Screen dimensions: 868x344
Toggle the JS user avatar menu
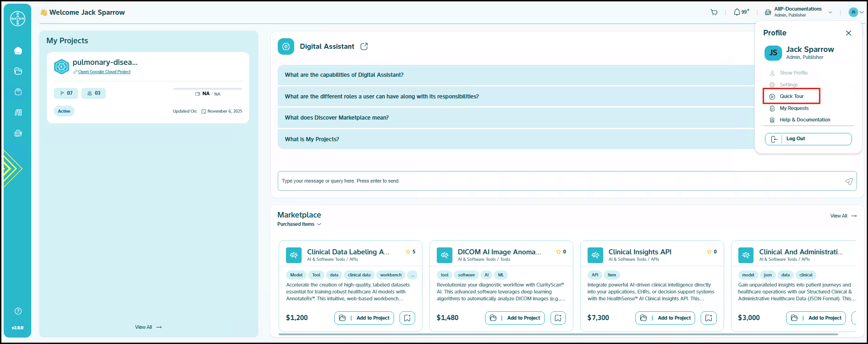[856, 12]
